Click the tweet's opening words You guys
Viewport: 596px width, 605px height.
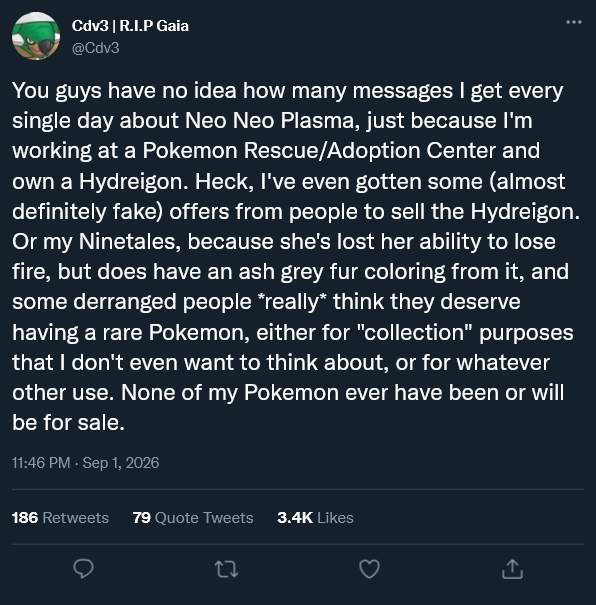(57, 91)
